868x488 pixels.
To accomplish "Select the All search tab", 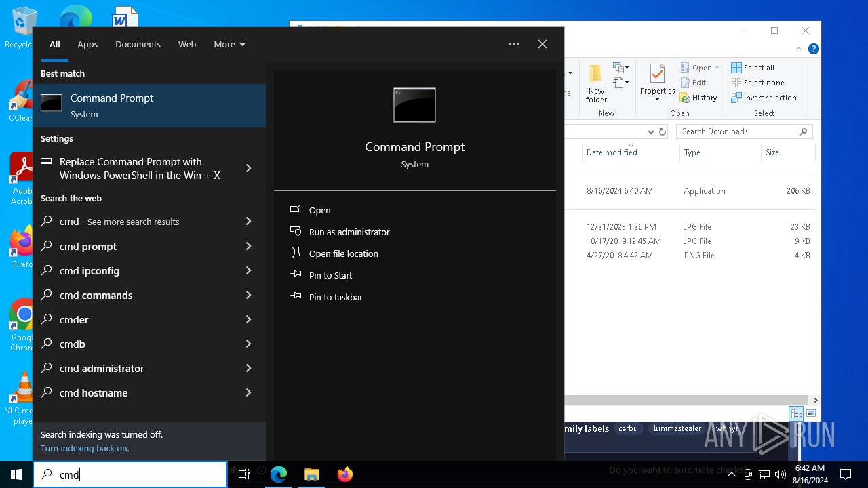I will pyautogui.click(x=55, y=44).
